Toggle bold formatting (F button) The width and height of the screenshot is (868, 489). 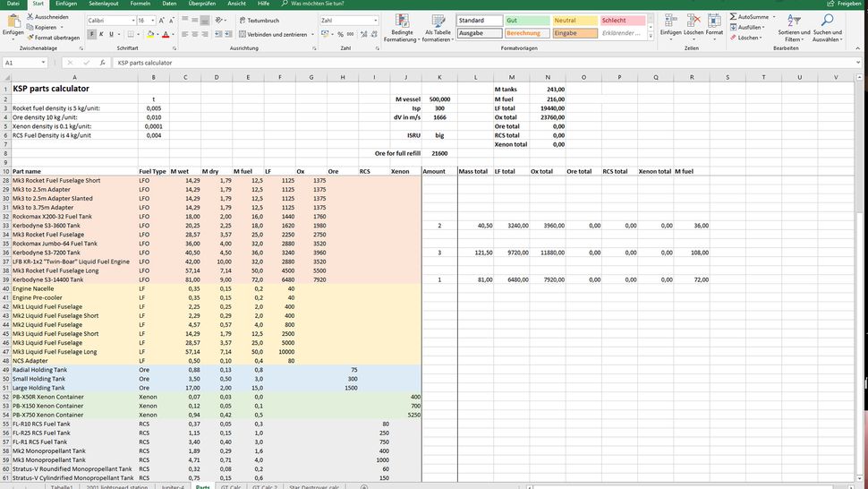(x=91, y=34)
